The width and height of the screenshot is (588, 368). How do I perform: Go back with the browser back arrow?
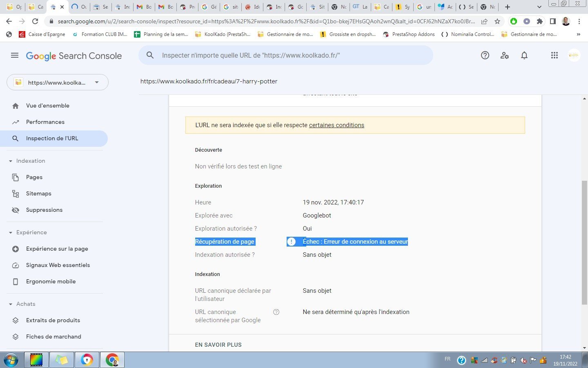coord(9,21)
